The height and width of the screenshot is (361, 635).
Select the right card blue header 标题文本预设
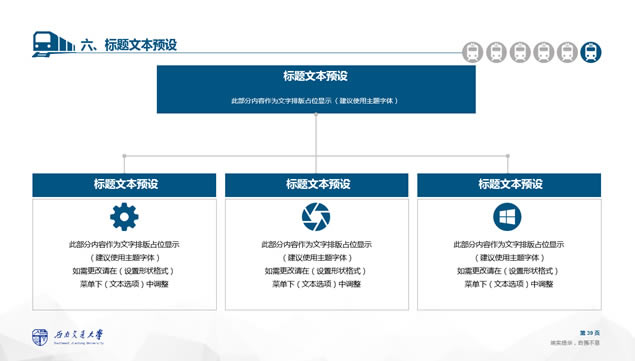tap(509, 185)
